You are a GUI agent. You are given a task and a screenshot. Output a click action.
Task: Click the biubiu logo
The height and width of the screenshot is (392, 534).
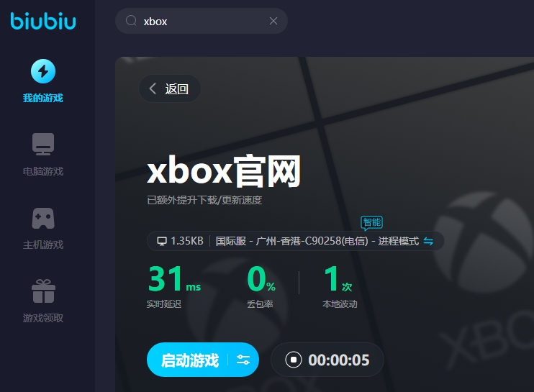[x=43, y=21]
